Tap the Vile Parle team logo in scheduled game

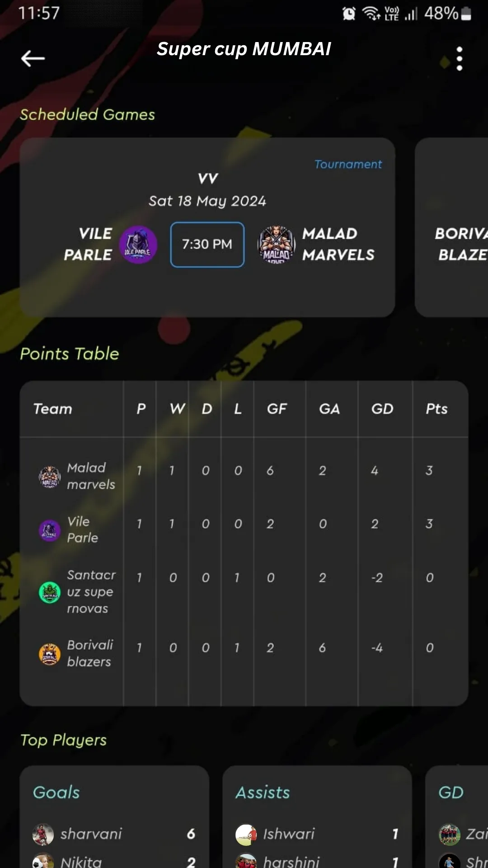tap(138, 245)
